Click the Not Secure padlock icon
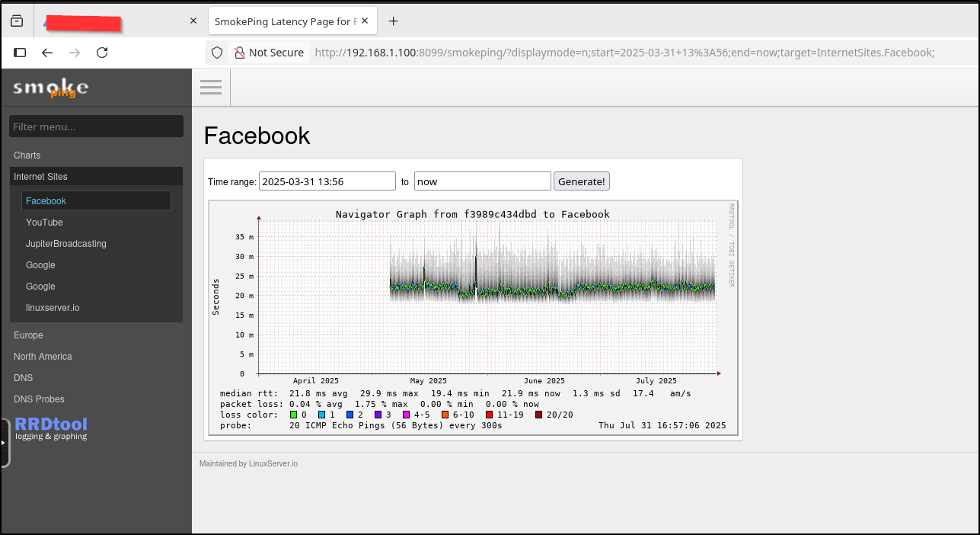 239,53
